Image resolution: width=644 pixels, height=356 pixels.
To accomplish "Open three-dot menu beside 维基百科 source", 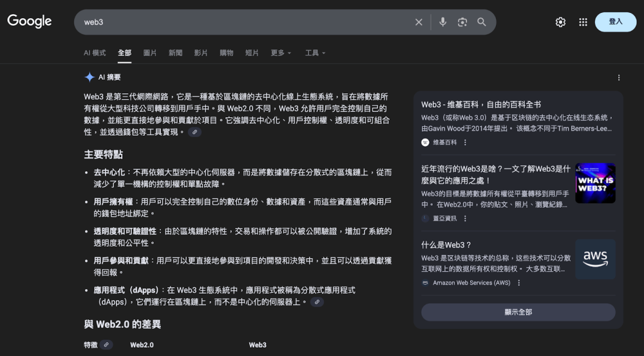I will tap(465, 142).
